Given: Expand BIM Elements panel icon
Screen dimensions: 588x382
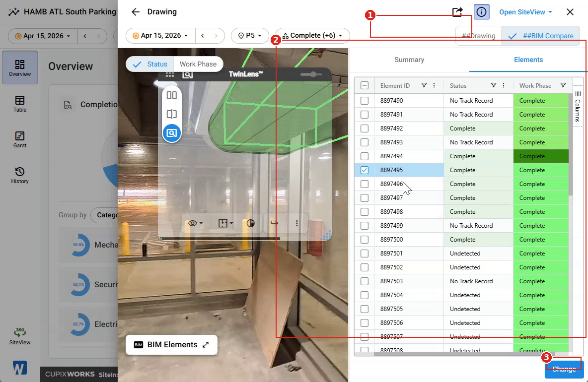Looking at the screenshot, I should pyautogui.click(x=206, y=345).
